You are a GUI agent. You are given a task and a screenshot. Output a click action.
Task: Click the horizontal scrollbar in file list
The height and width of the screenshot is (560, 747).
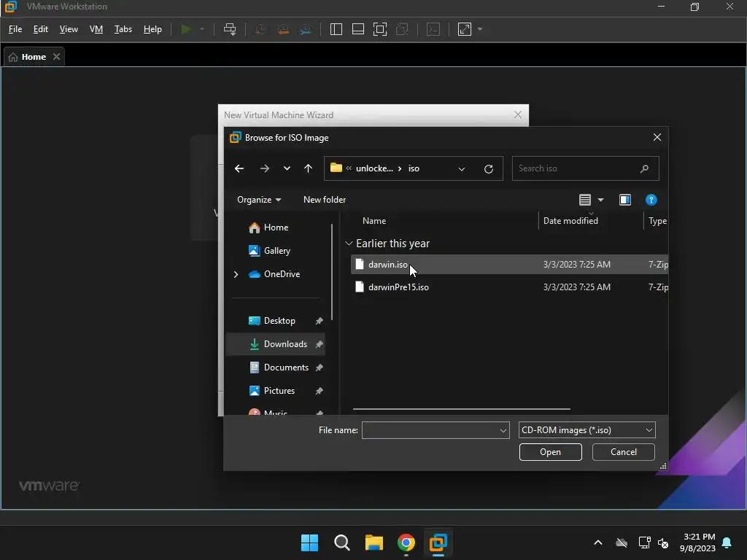click(461, 409)
